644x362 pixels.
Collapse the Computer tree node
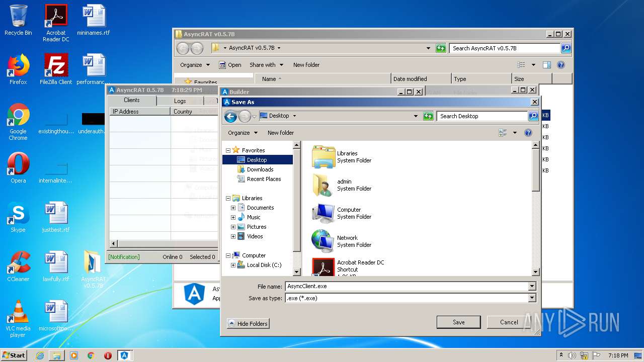pyautogui.click(x=228, y=255)
